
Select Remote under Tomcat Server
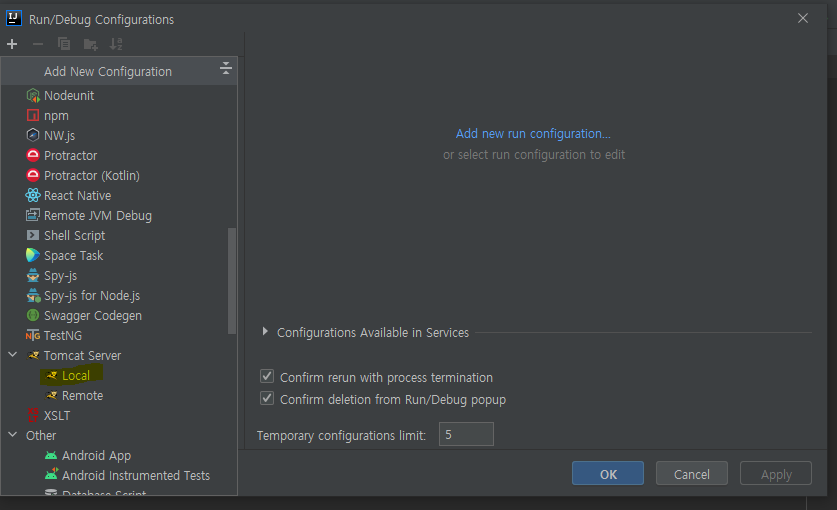tap(82, 396)
